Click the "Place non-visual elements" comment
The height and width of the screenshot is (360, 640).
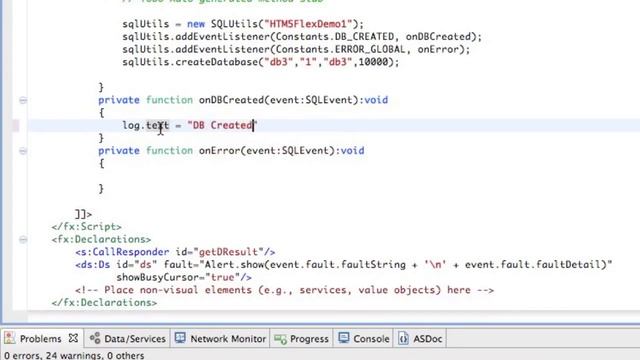[284, 290]
